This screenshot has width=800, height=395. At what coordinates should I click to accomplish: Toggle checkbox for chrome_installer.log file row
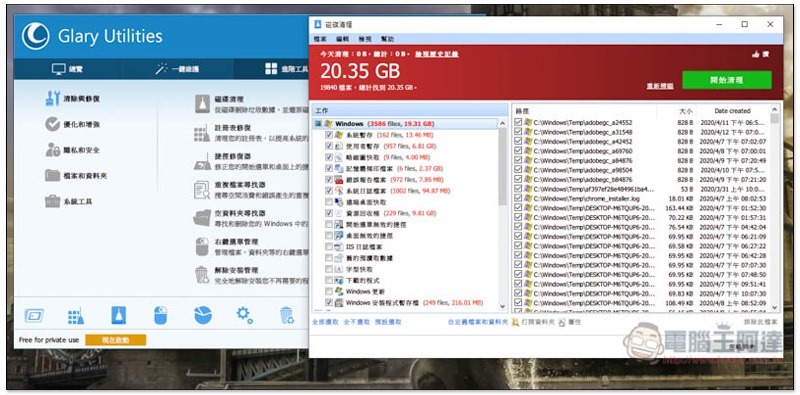[518, 198]
